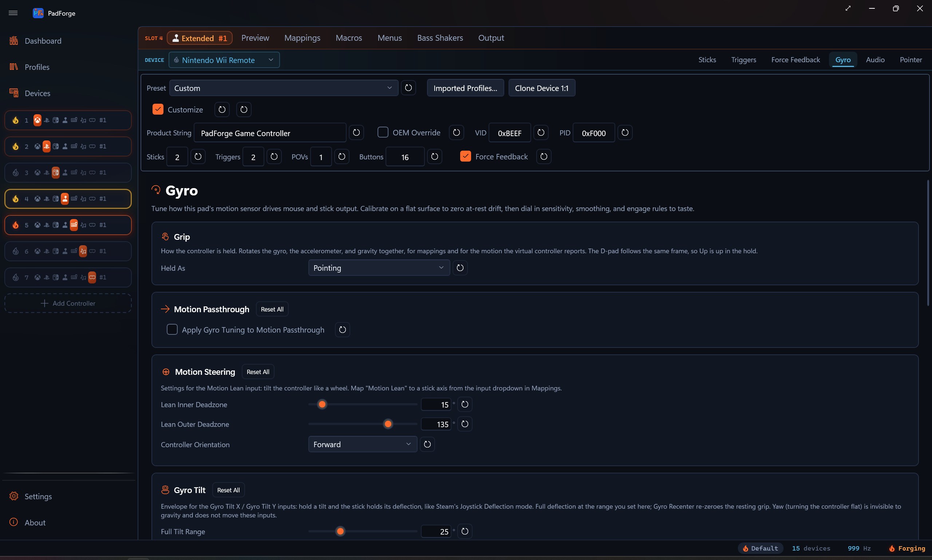The image size is (932, 560).
Task: Enable Apply Gyro Tuning to Motion Passthrough
Action: click(x=172, y=329)
